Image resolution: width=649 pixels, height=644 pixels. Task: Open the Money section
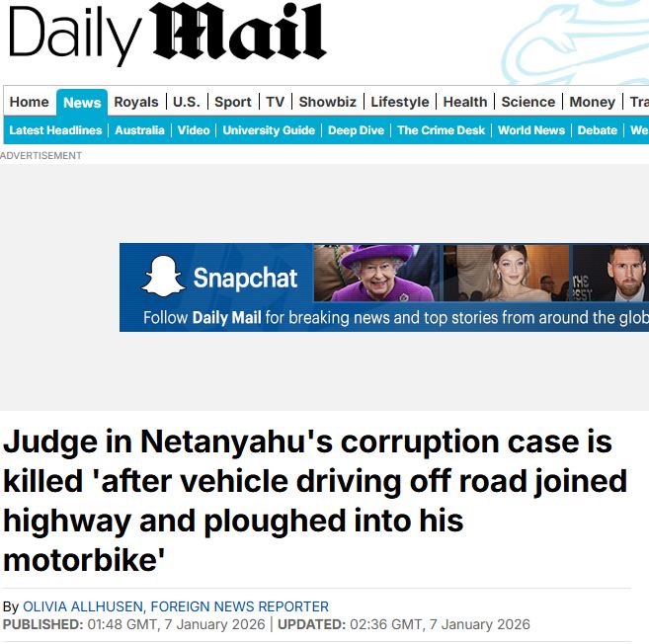click(593, 102)
